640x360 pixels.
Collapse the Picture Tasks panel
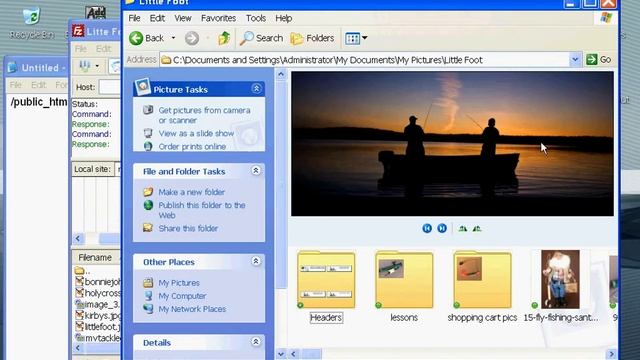coord(256,88)
